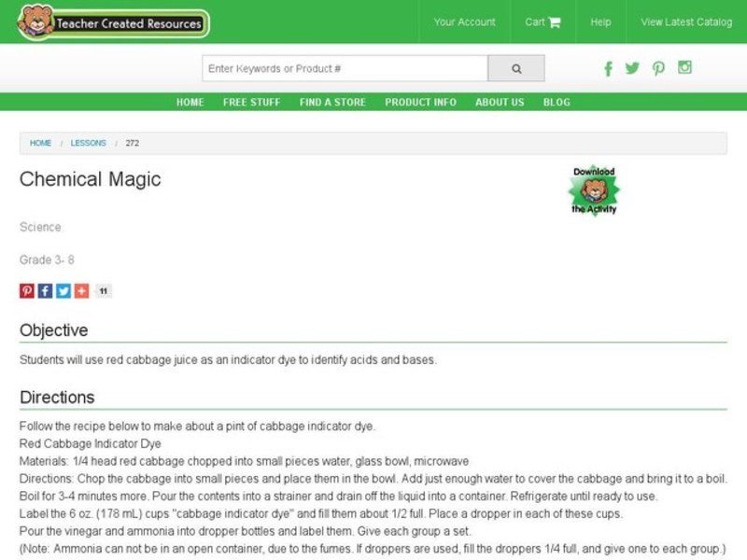Share the lesson on Facebook
Viewport: 747px width, 560px height.
45,290
